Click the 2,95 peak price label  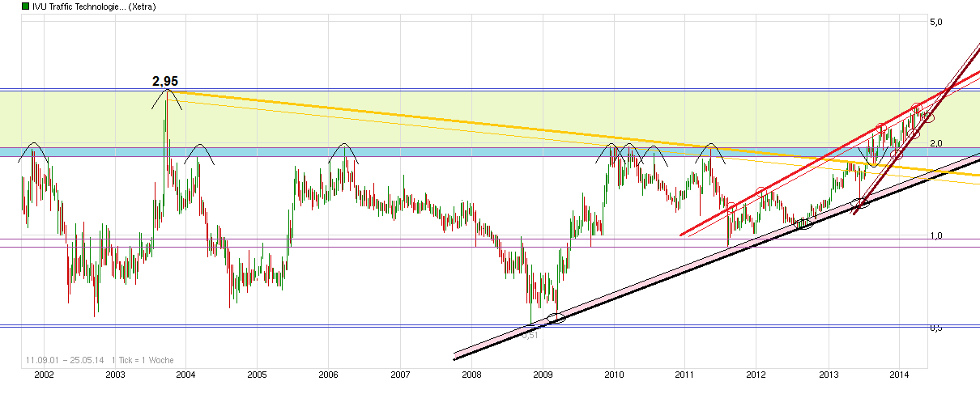click(165, 81)
